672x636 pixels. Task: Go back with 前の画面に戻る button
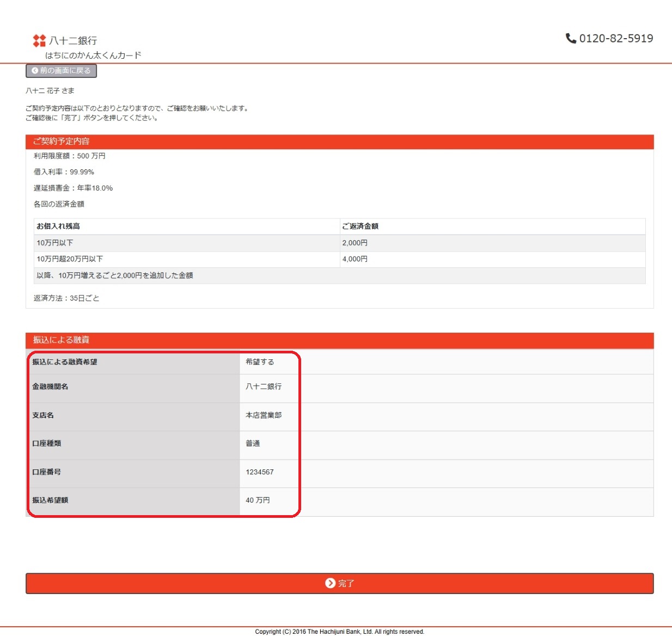click(x=61, y=71)
